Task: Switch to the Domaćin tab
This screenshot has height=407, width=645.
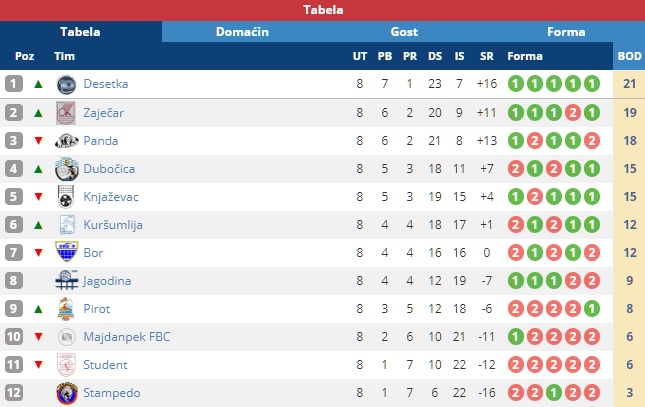Action: tap(242, 32)
